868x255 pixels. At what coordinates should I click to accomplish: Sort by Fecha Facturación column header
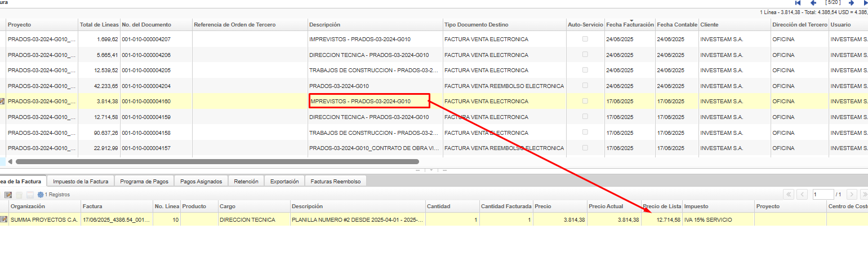[x=630, y=25]
